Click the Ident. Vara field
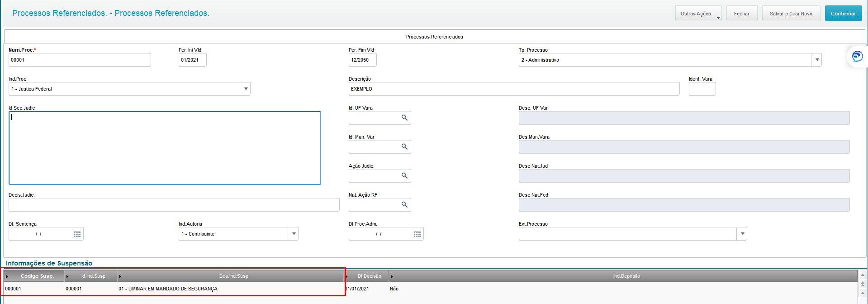The width and height of the screenshot is (868, 304). click(x=702, y=89)
